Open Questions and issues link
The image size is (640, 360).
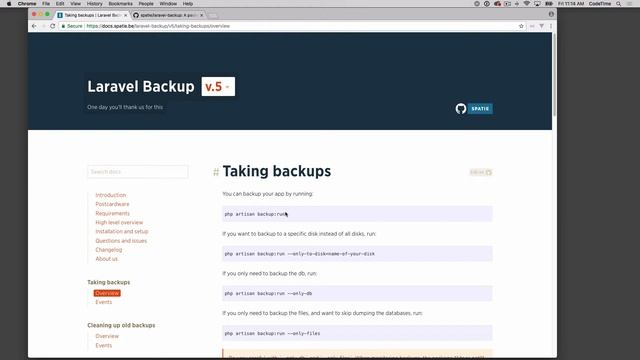click(121, 241)
